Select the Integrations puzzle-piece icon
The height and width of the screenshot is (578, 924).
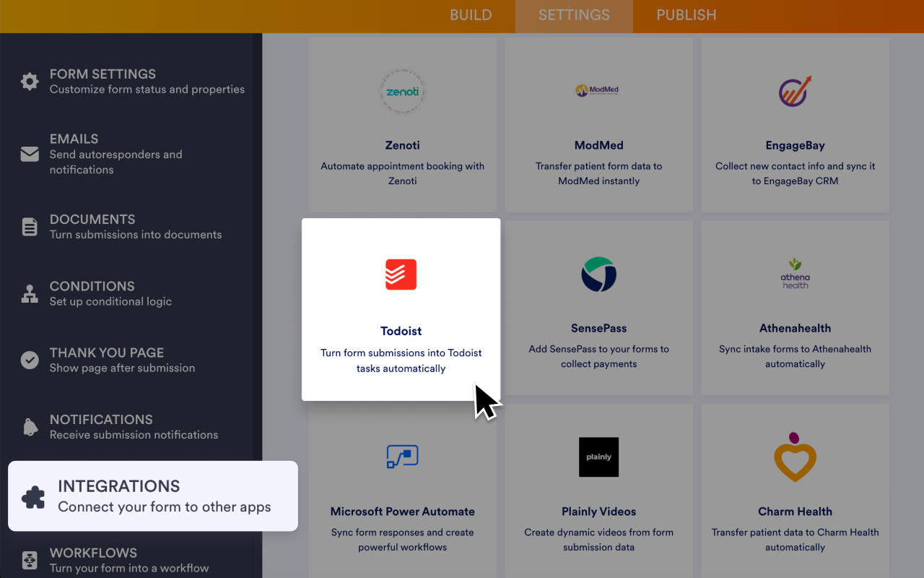(32, 496)
